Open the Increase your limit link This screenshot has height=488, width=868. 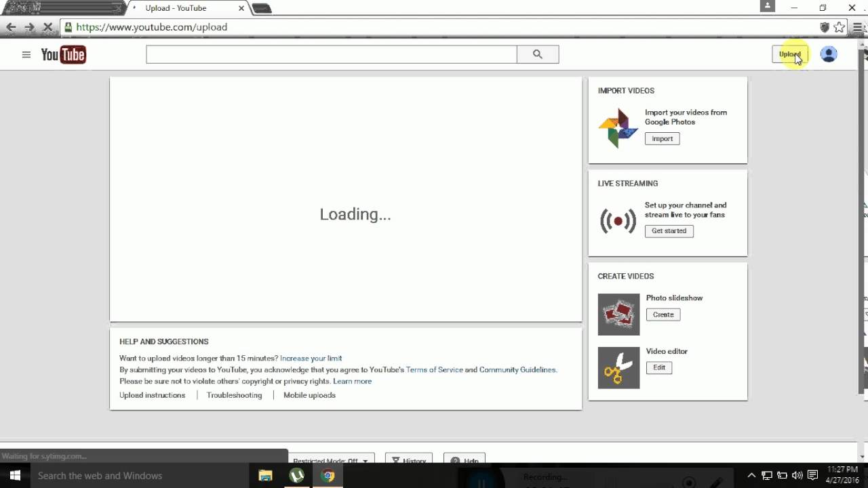311,358
